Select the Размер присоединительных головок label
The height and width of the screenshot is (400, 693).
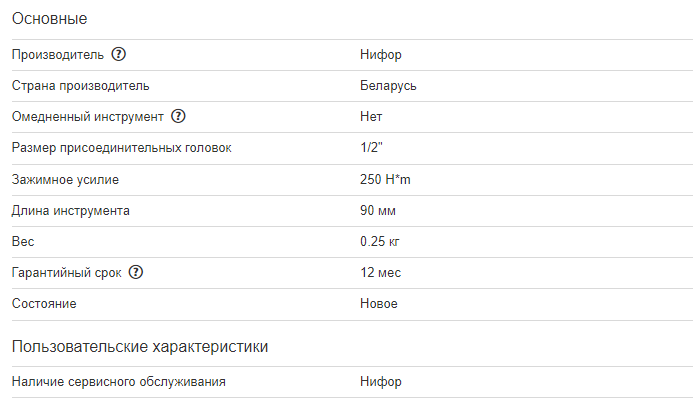121,148
